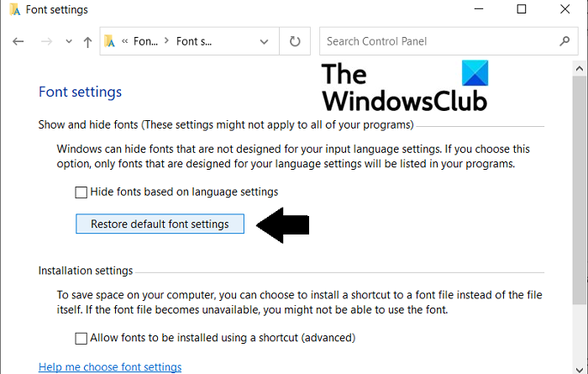
Task: Click Restore default font settings button
Action: 160,224
